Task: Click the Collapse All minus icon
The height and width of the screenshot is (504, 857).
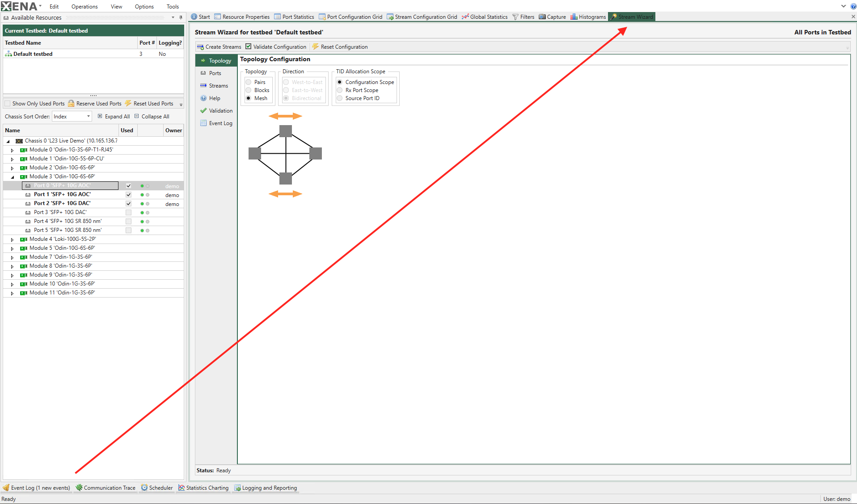Action: point(137,116)
